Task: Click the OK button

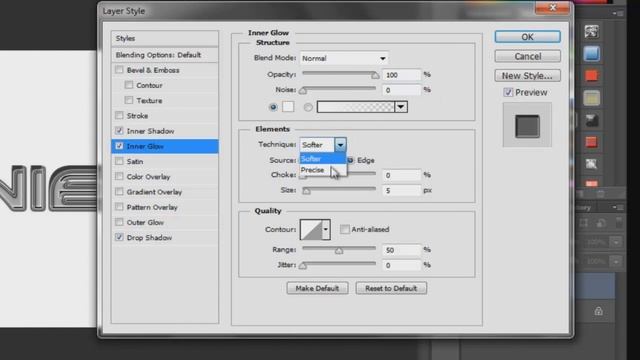Action: click(x=527, y=37)
